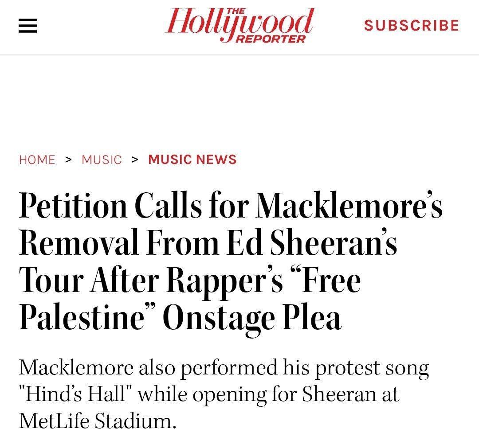479x448 pixels.
Task: Click the Hind's Hall song title text
Action: [x=75, y=394]
